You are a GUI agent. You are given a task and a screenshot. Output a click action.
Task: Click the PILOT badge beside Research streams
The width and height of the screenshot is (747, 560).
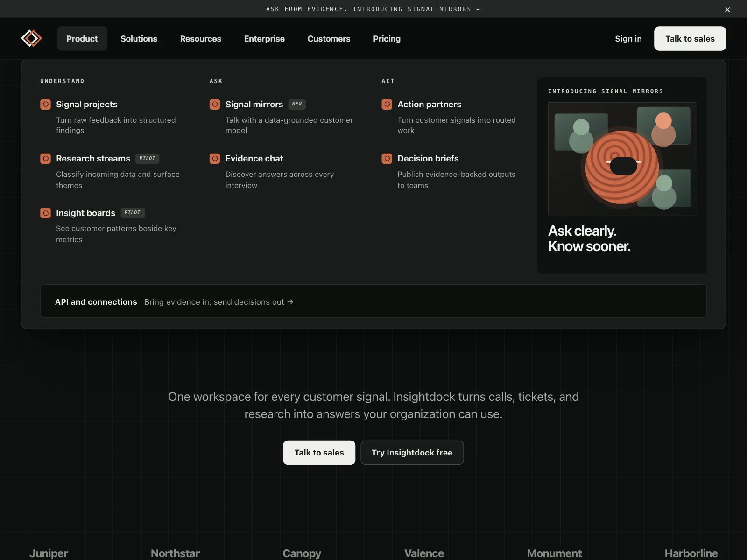pyautogui.click(x=147, y=159)
